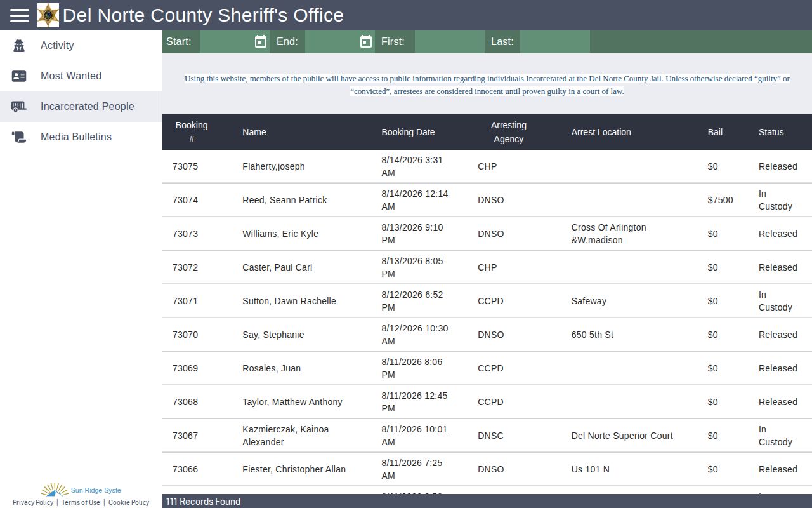The height and width of the screenshot is (508, 812).
Task: Click the Media Bulletins scroll icon
Action: 19,137
